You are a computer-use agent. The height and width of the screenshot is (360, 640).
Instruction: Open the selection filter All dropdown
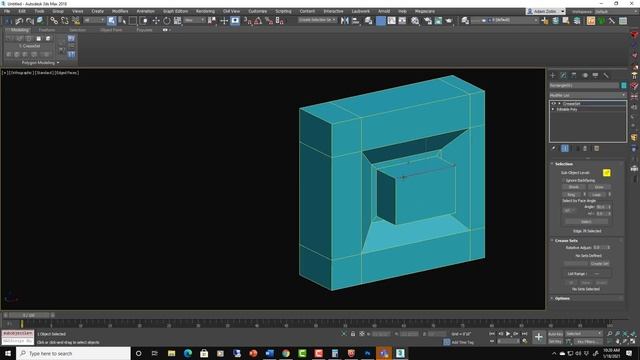(x=94, y=20)
